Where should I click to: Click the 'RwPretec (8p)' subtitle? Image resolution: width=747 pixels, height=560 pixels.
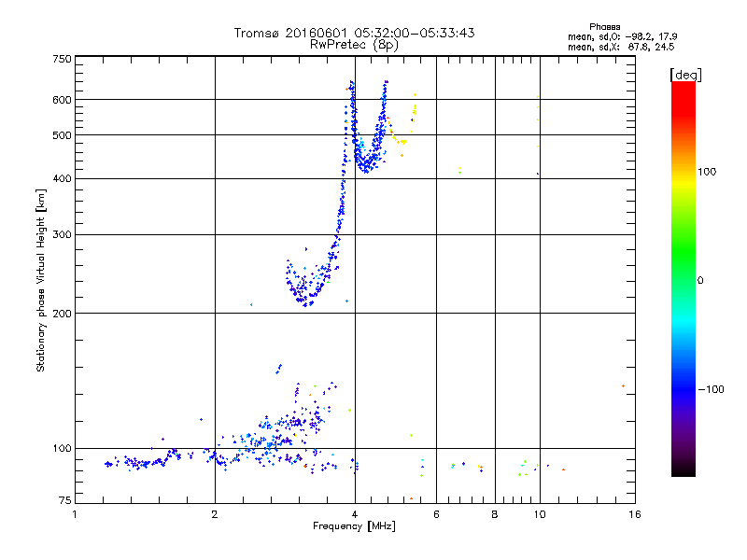tap(354, 45)
